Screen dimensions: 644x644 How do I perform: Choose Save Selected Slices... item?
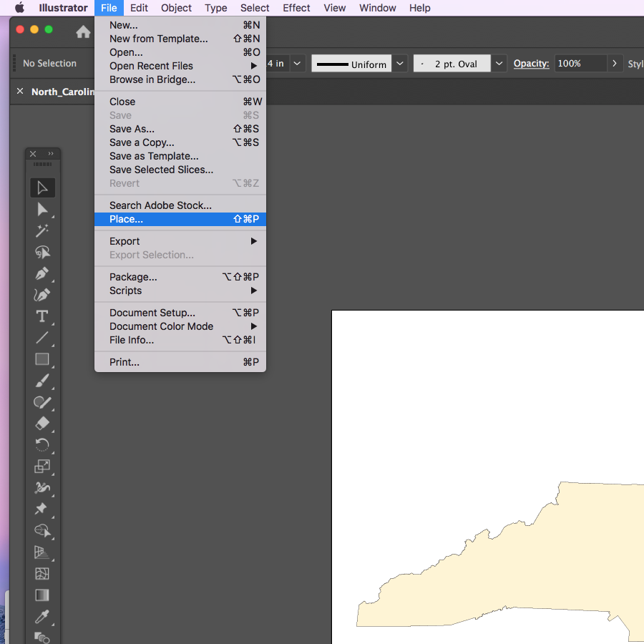click(x=180, y=170)
